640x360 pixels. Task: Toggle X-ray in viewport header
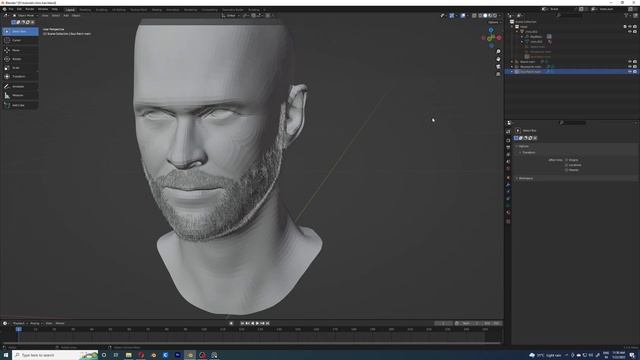pos(474,16)
